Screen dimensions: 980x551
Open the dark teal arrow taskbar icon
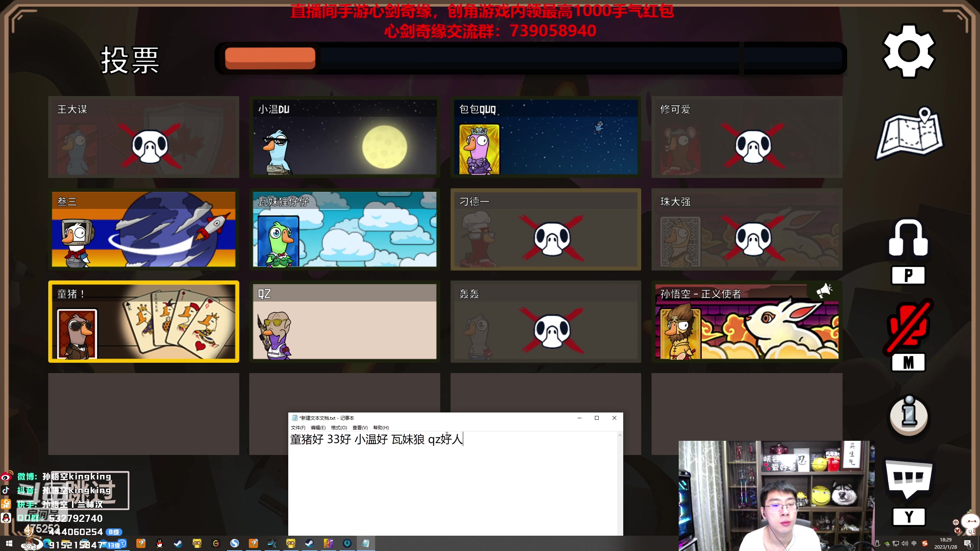coord(272,543)
